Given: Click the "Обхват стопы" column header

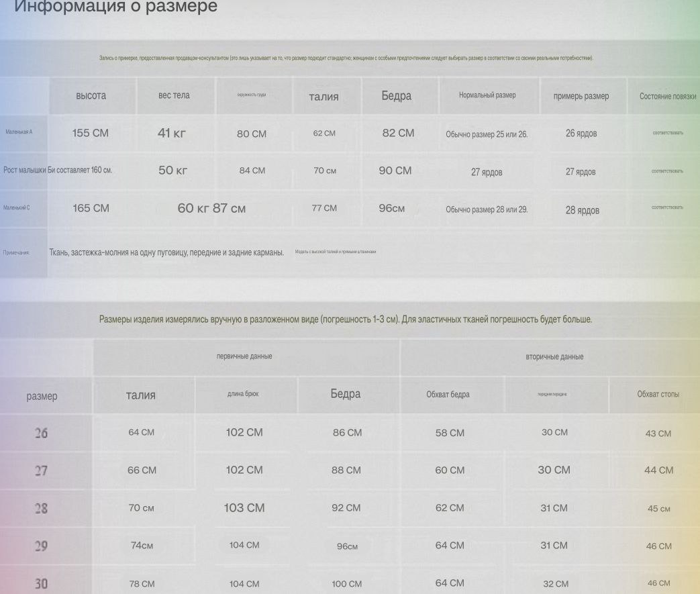Looking at the screenshot, I should (658, 394).
